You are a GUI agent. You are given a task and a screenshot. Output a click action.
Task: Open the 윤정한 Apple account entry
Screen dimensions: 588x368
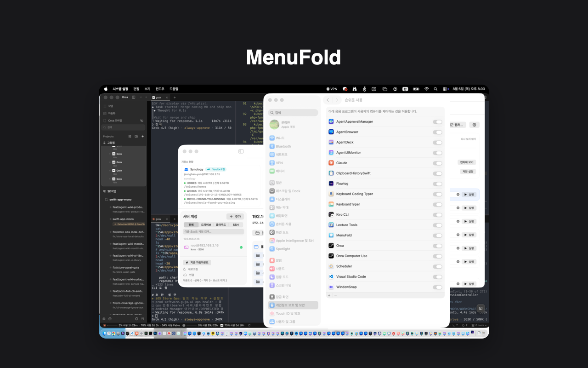(x=293, y=124)
